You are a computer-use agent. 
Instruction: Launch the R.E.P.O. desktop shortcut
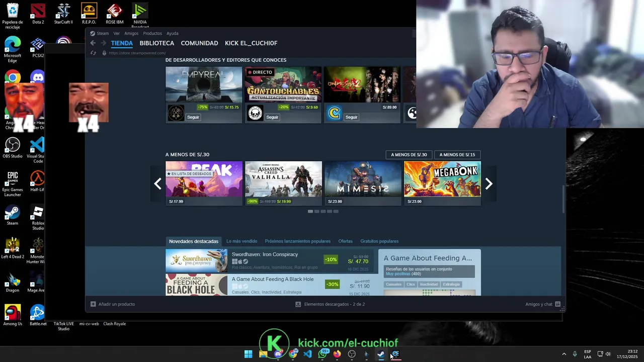tap(89, 14)
